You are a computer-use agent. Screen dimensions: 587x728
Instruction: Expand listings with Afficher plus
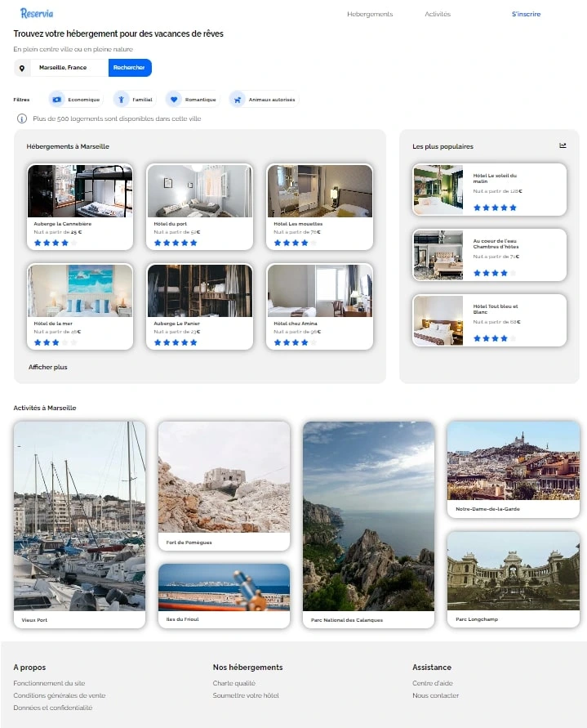tap(48, 368)
